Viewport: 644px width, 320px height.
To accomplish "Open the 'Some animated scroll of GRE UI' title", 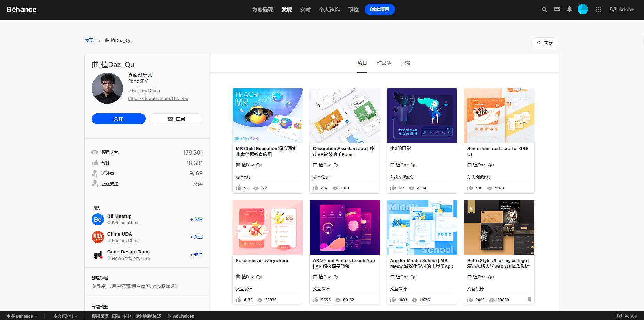I will (x=498, y=151).
